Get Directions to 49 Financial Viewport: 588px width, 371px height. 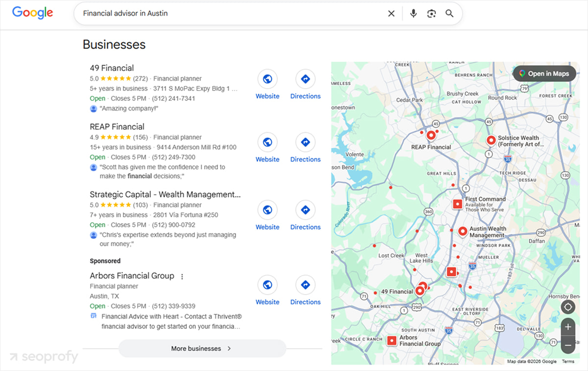pyautogui.click(x=305, y=84)
